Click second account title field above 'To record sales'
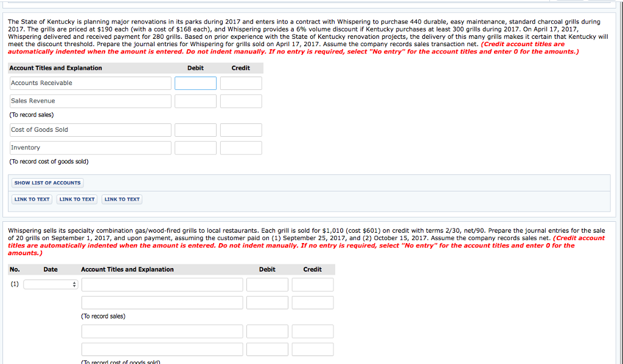Image resolution: width=623 pixels, height=364 pixels. 162,303
